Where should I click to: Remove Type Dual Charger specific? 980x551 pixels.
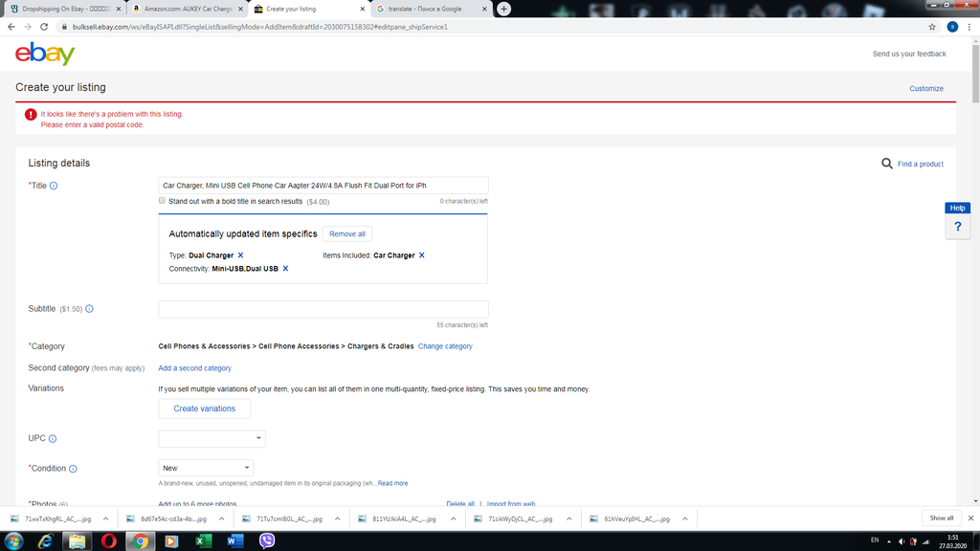click(240, 254)
